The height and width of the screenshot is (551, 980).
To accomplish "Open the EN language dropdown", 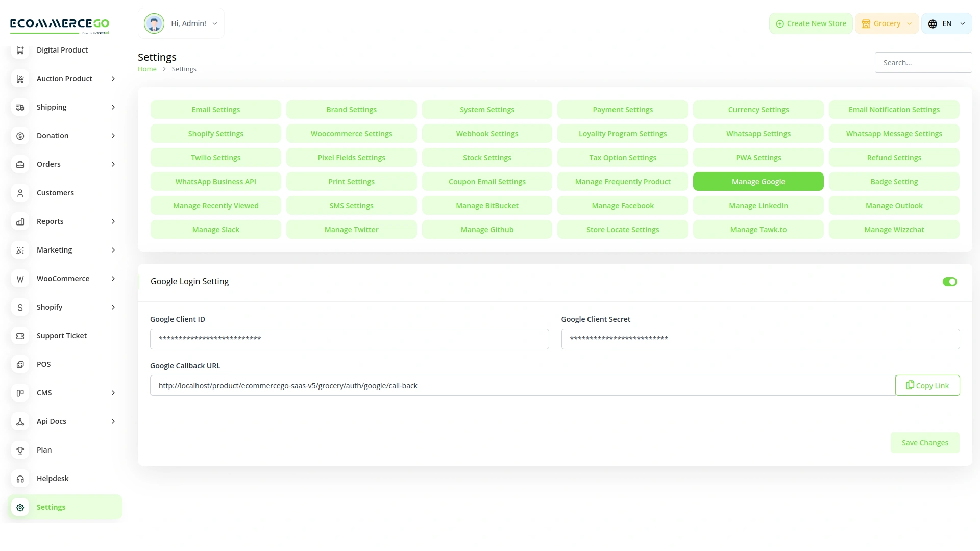I will click(946, 23).
